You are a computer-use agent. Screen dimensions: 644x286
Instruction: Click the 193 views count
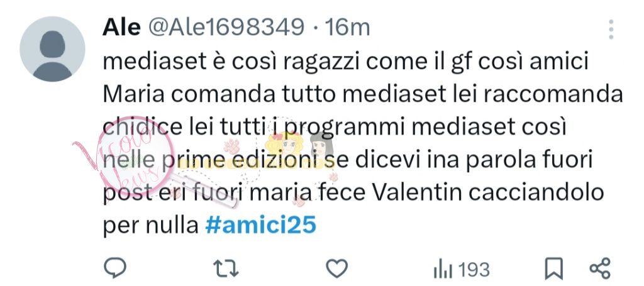point(474,270)
